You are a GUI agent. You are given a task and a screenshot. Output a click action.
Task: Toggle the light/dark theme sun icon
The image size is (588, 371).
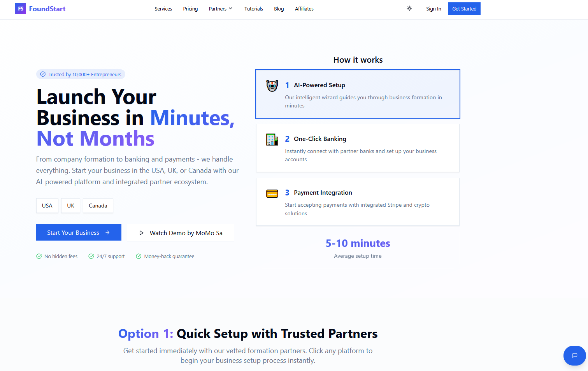pos(409,8)
